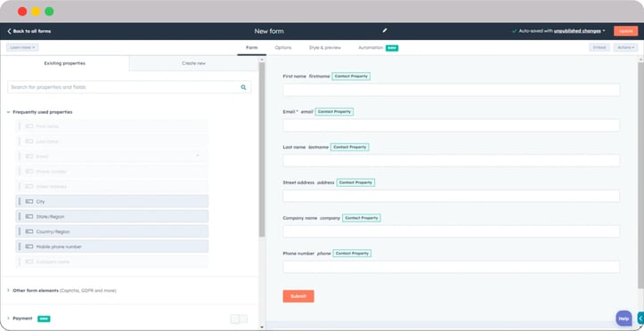The width and height of the screenshot is (644, 331).
Task: Click the Company name input field
Action: click(451, 231)
